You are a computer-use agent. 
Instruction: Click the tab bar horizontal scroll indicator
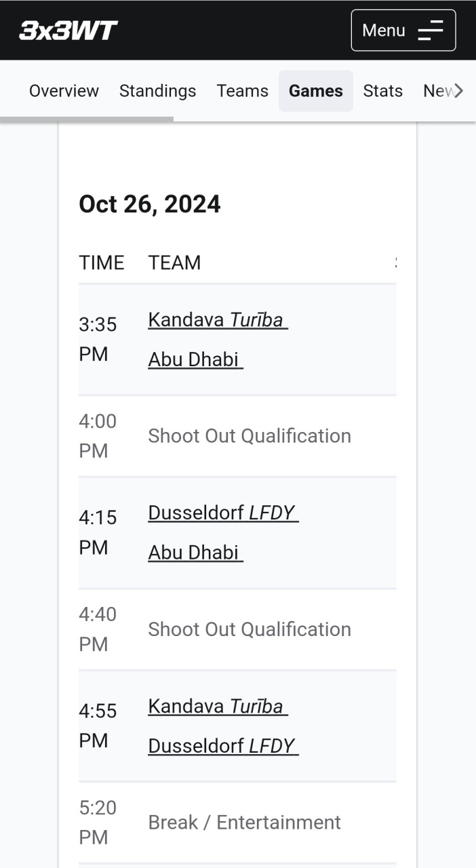[x=87, y=119]
